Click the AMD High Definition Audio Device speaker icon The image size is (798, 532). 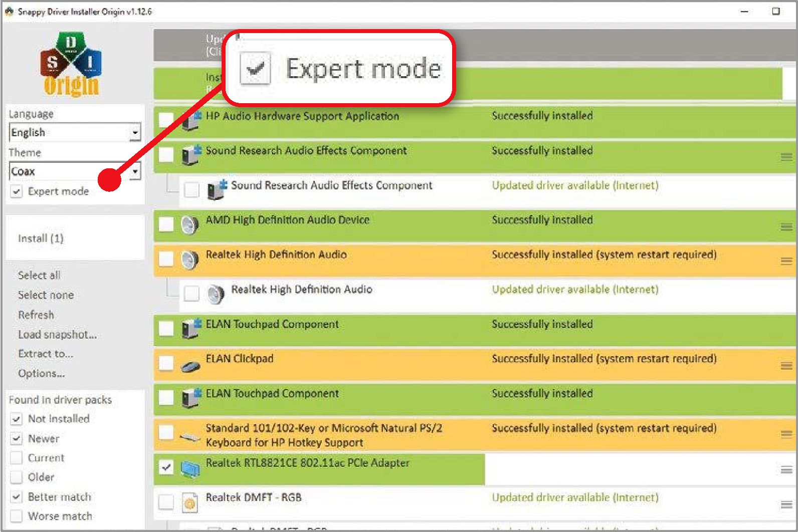tap(189, 224)
